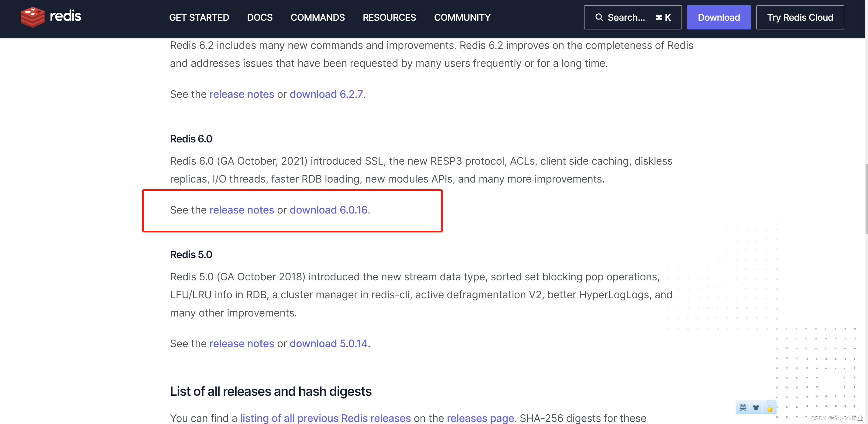Click Try Redis Cloud button
Image resolution: width=868 pixels, height=424 pixels.
point(800,17)
